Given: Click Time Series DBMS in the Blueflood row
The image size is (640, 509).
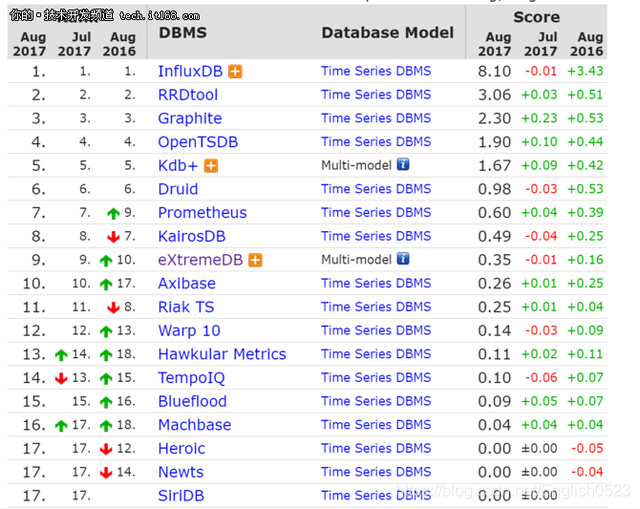Looking at the screenshot, I should click(x=376, y=401).
